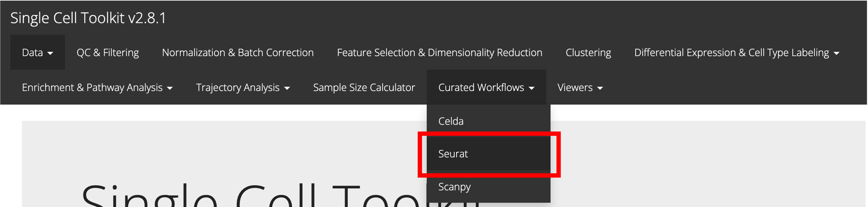Expand Differential Expression & Cell Type Labeling
The width and height of the screenshot is (868, 207).
click(731, 53)
